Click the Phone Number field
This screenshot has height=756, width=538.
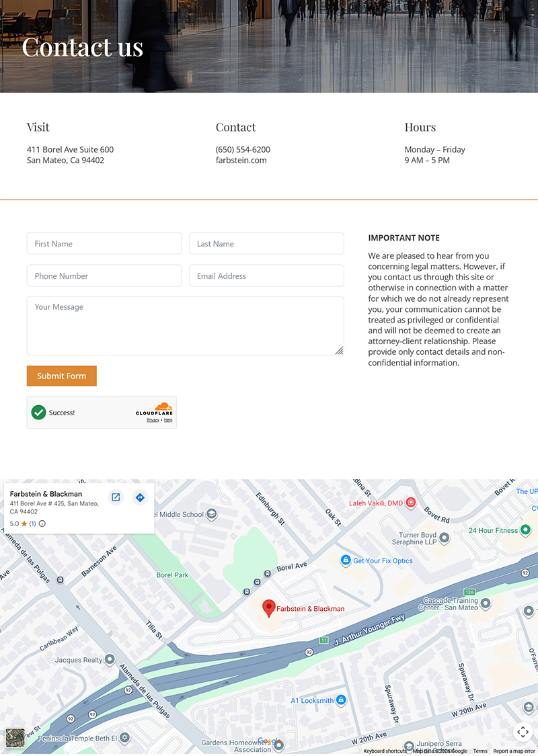(104, 276)
